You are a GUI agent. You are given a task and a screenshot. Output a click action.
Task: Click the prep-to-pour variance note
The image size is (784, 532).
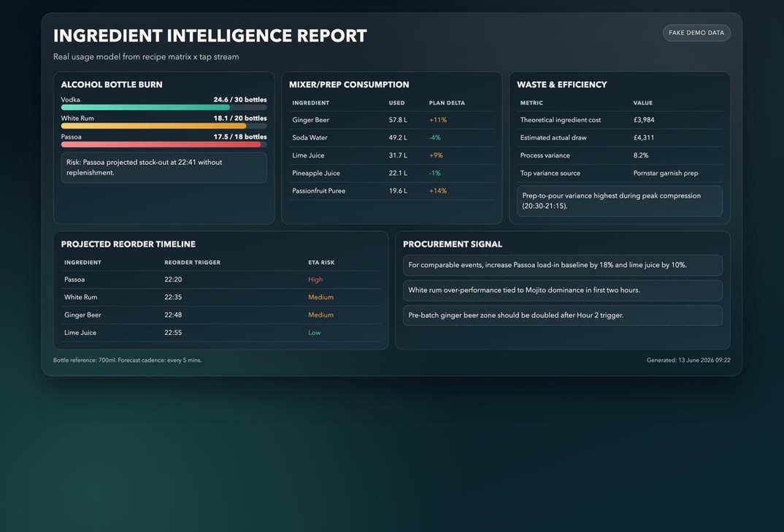620,201
